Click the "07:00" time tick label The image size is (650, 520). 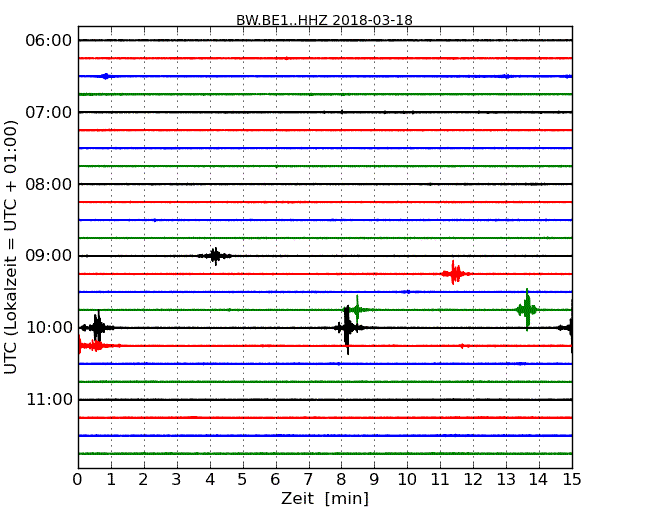49,112
